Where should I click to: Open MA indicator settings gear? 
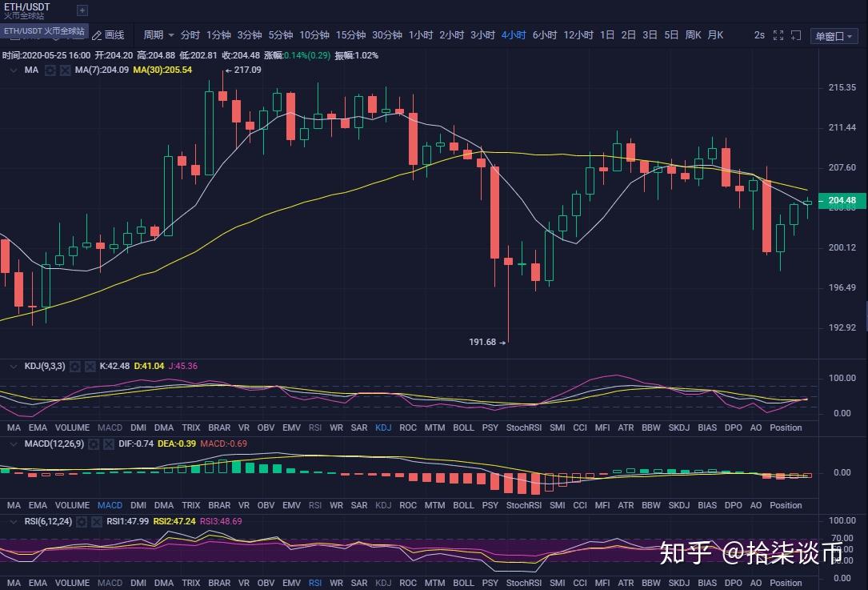(50, 70)
